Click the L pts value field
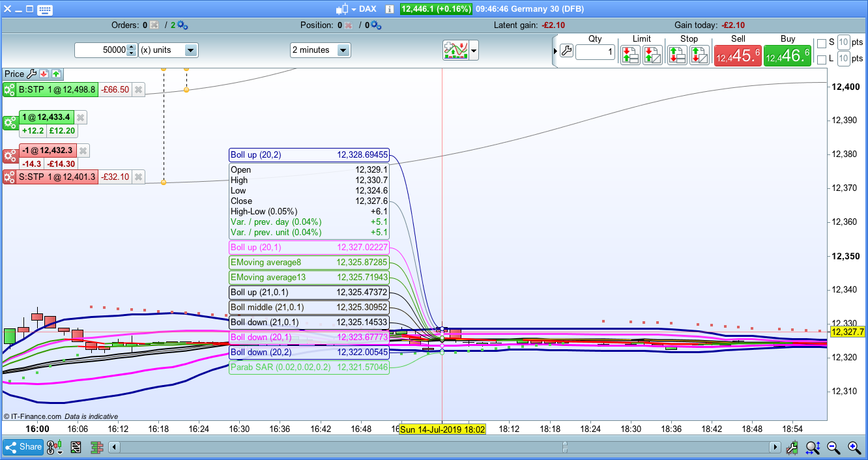Screen dimensions: 868x460 pos(843,59)
